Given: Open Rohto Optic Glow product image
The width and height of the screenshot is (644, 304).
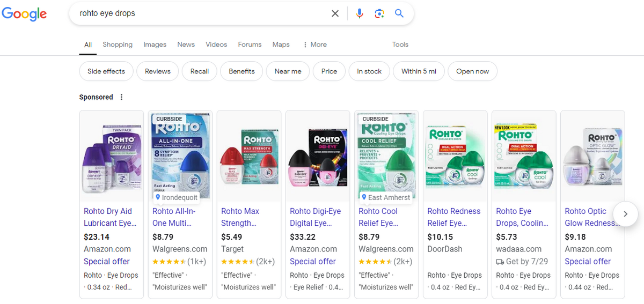Looking at the screenshot, I should (592, 156).
